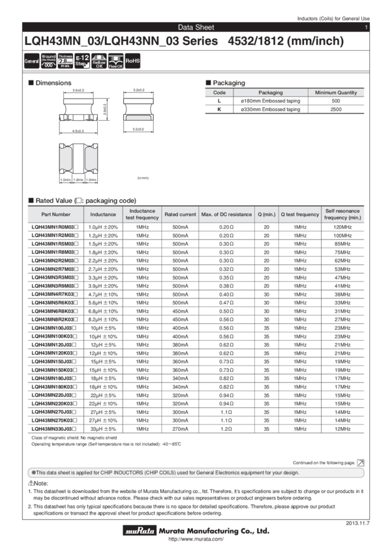
Task: Click the Rated current column header
Action: 180,214
